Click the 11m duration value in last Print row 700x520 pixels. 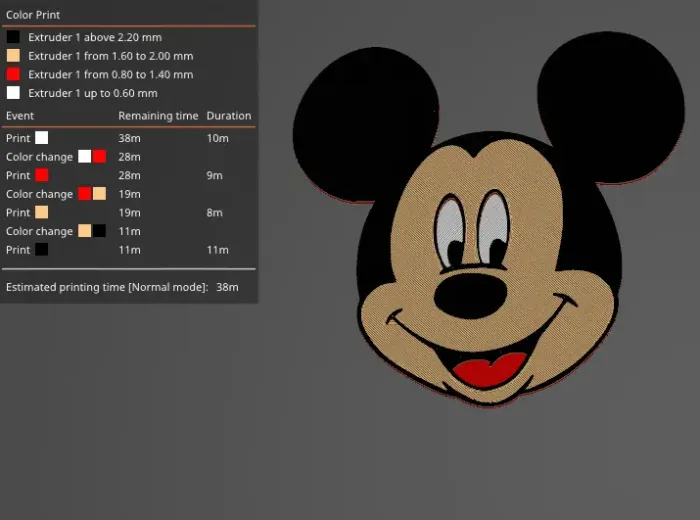pyautogui.click(x=217, y=250)
